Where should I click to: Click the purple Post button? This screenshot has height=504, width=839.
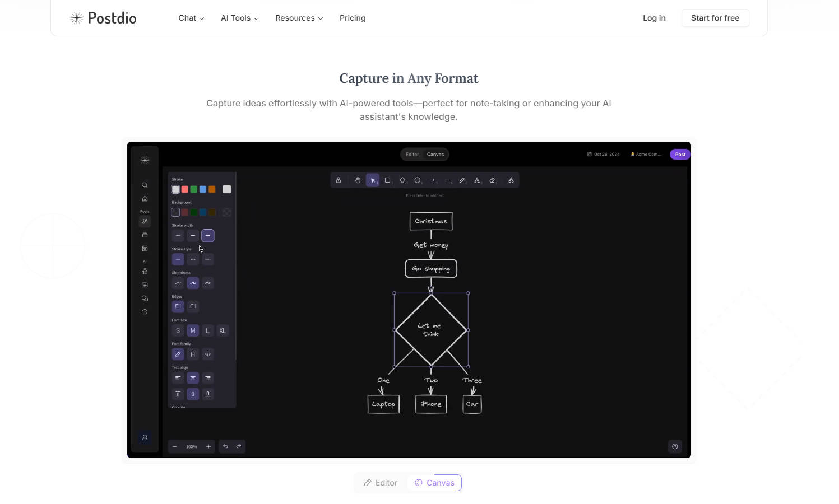pyautogui.click(x=680, y=155)
